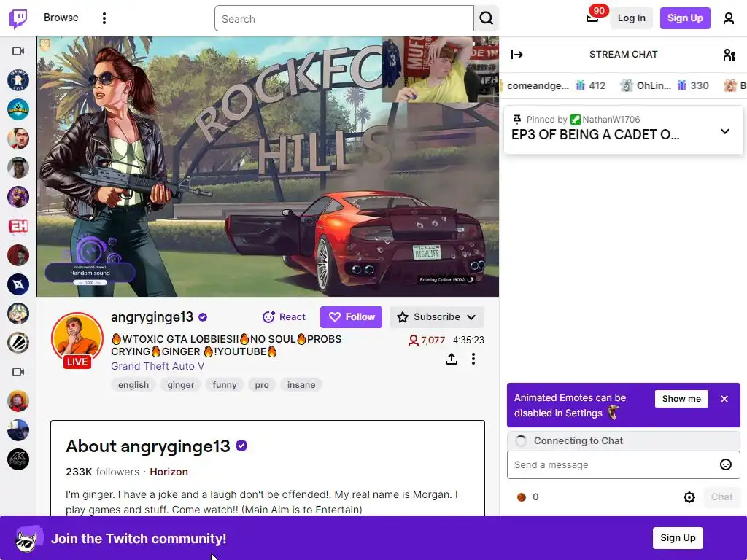Click the top camera icon in sidebar

[18, 51]
